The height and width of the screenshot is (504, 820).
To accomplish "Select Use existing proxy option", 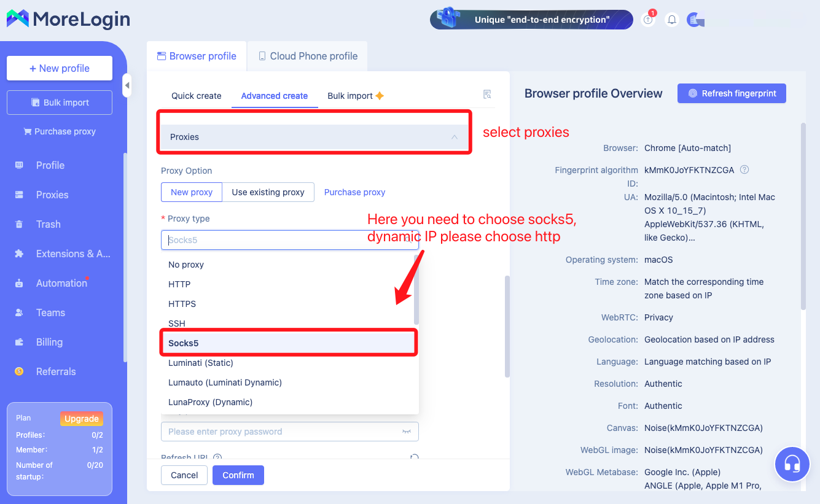I will [x=268, y=192].
